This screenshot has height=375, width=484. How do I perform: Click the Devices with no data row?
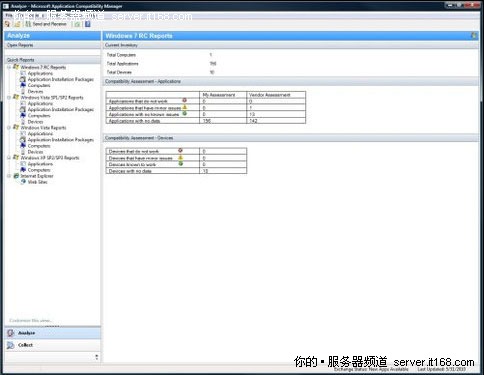tap(176, 171)
